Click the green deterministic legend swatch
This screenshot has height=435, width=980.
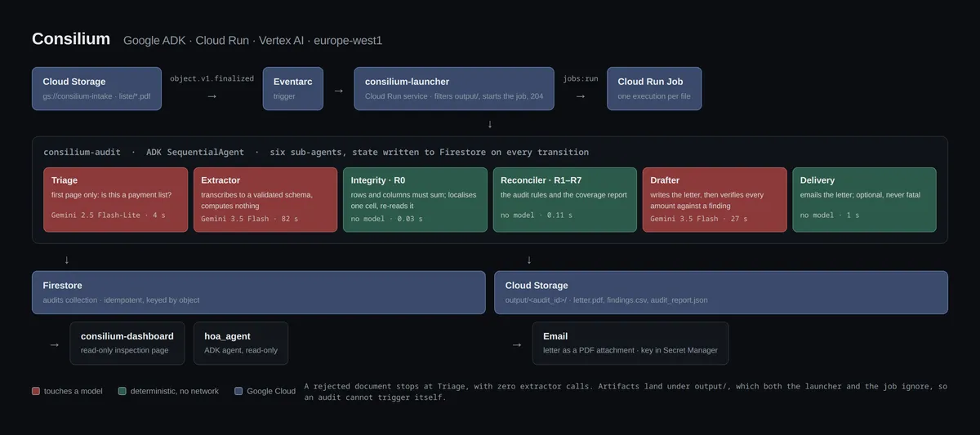click(122, 391)
